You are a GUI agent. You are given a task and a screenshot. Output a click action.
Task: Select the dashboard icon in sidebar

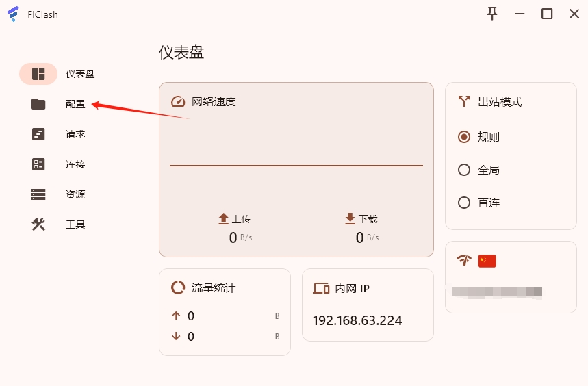(38, 74)
